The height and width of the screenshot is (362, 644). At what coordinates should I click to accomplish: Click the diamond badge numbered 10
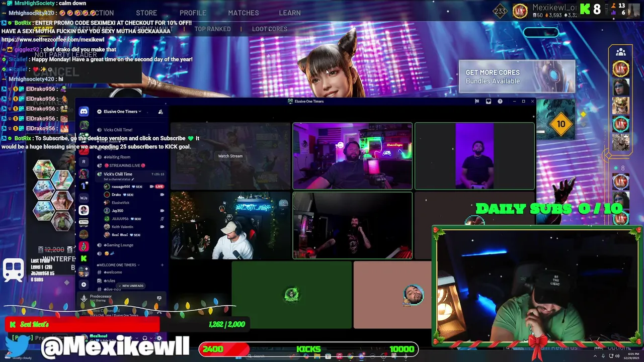(561, 124)
